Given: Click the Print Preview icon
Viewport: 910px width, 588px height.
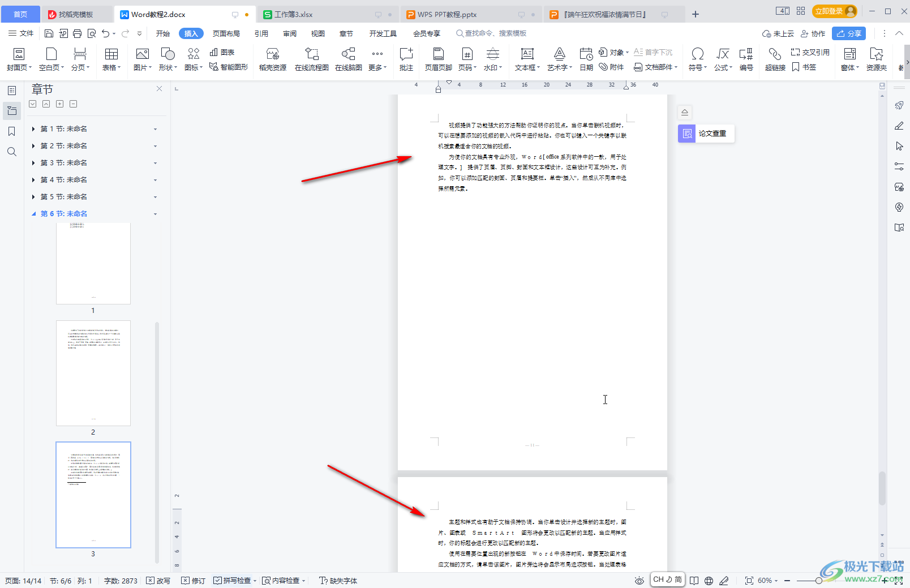Looking at the screenshot, I should [x=92, y=33].
